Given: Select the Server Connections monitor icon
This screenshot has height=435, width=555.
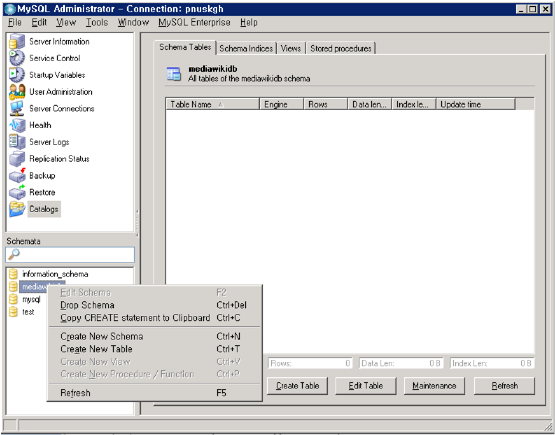Looking at the screenshot, I should pyautogui.click(x=17, y=108).
